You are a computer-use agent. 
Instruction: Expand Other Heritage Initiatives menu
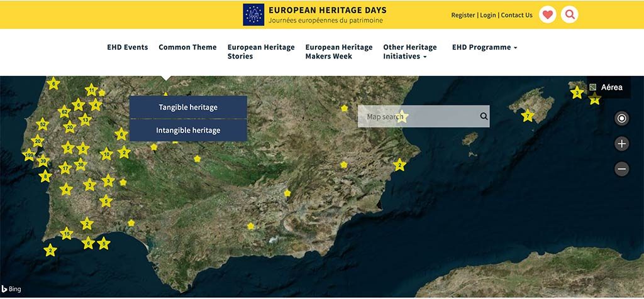[x=409, y=52]
